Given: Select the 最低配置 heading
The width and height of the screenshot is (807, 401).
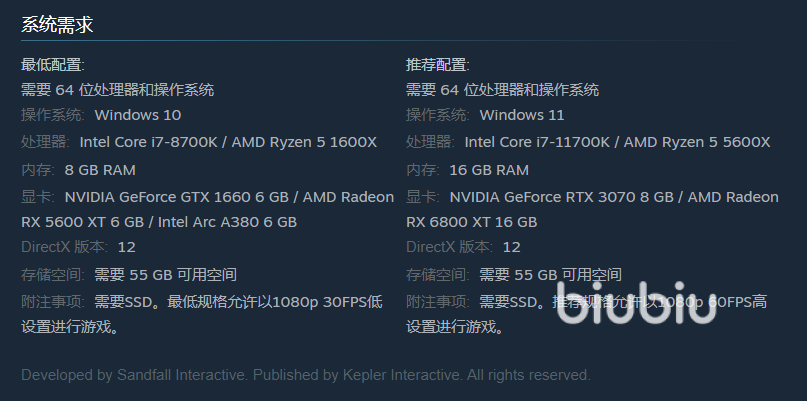Looking at the screenshot, I should tap(52, 65).
